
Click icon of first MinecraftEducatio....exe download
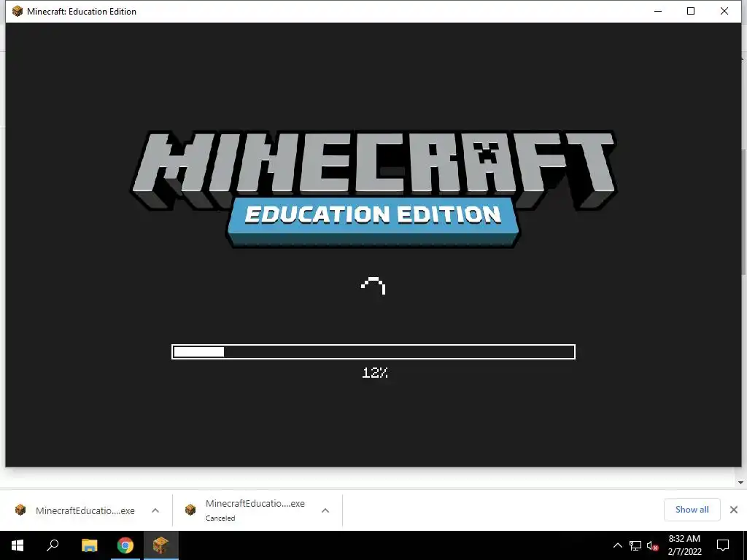coord(20,510)
